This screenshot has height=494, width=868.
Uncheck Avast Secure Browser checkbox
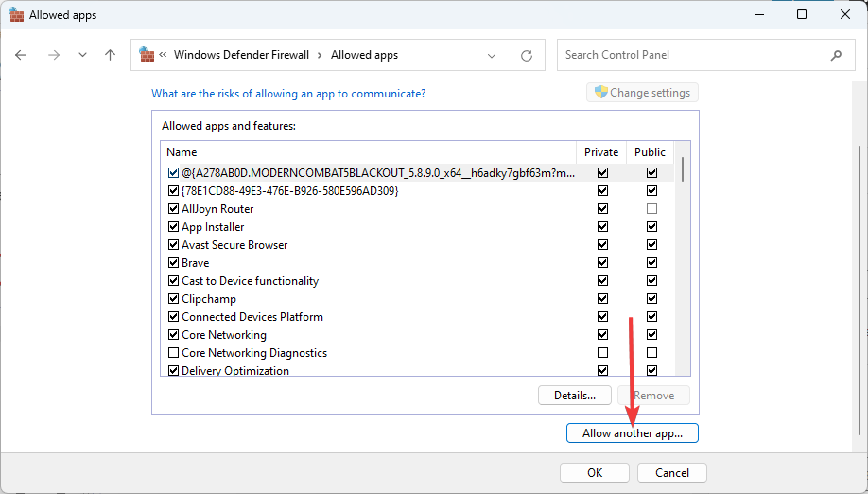[x=173, y=245]
